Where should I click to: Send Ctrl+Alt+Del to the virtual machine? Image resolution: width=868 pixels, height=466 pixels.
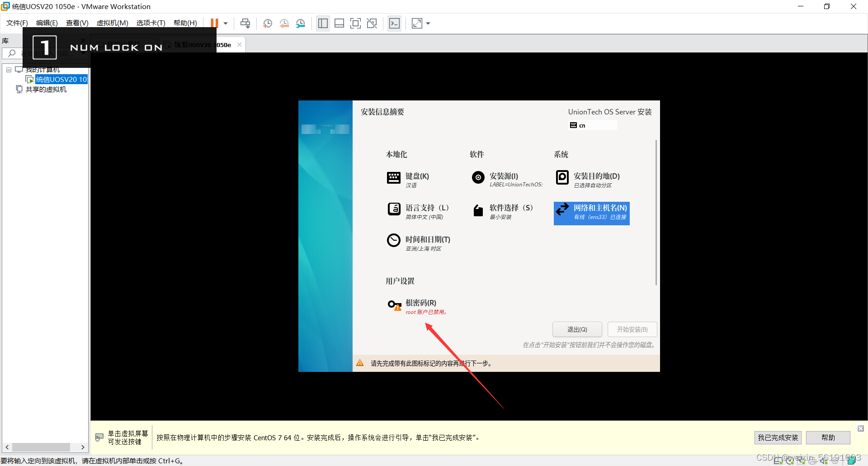coord(245,23)
